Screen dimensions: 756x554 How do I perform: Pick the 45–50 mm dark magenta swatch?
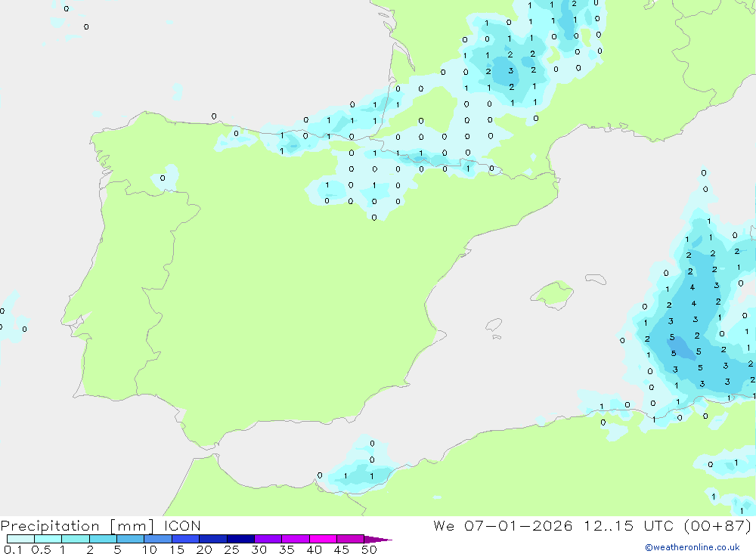pyautogui.click(x=351, y=539)
